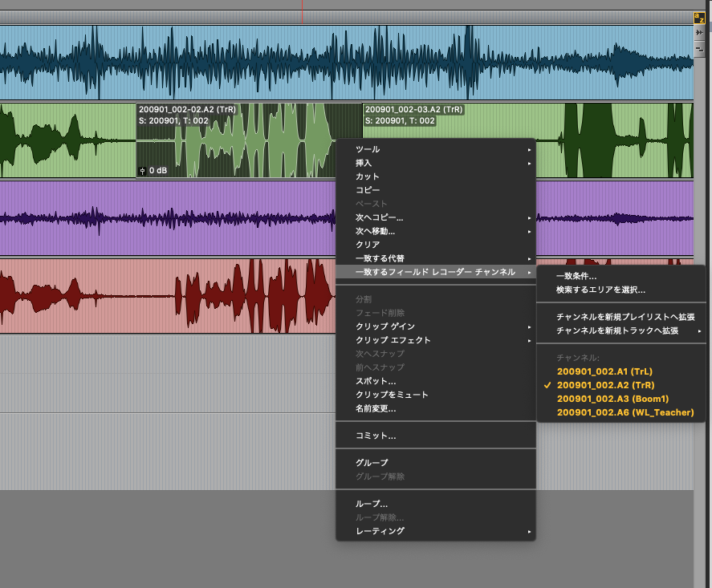Choose 名前変更... to rename the clip
This screenshot has width=712, height=588.
click(x=436, y=408)
